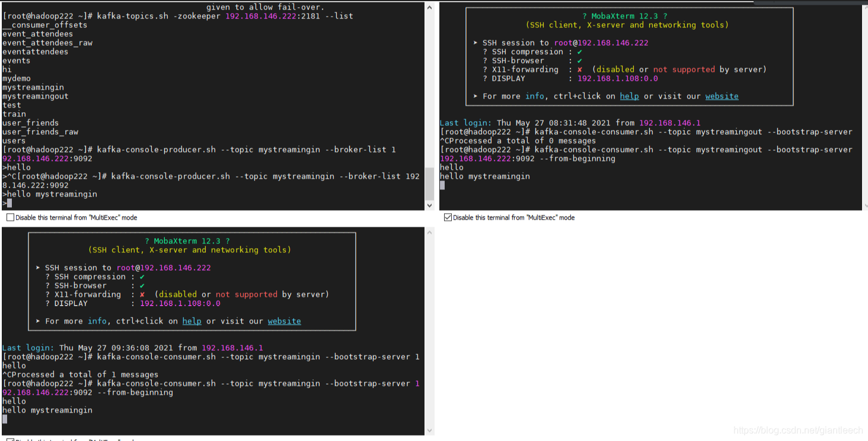Click 'MobaXterm 12.3' title in the mystreamingin consumer terminal

[187, 241]
